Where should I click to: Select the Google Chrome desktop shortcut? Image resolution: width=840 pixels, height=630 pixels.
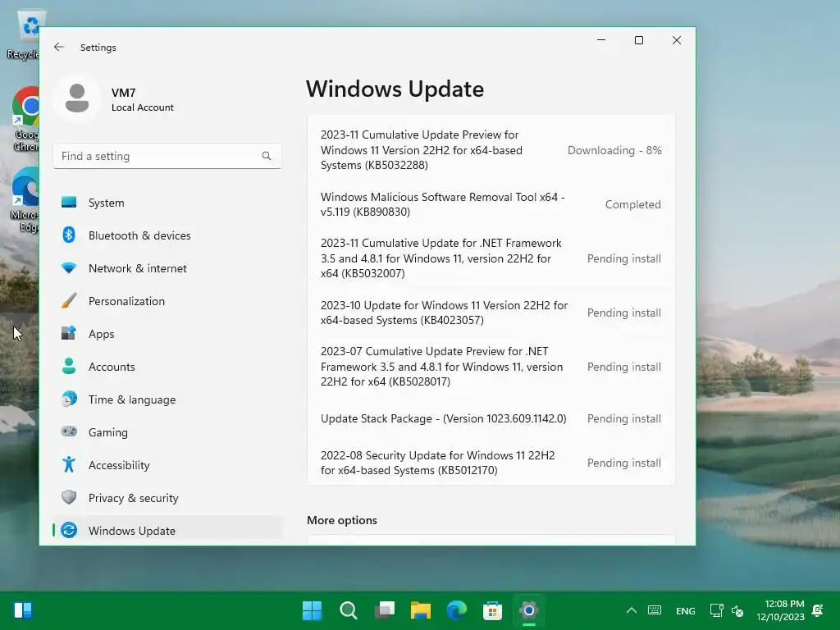(x=25, y=119)
